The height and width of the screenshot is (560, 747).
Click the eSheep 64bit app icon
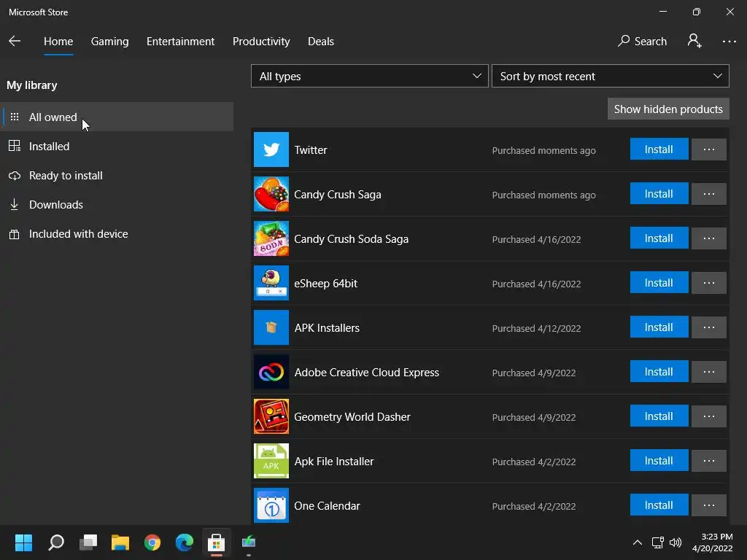pos(271,283)
